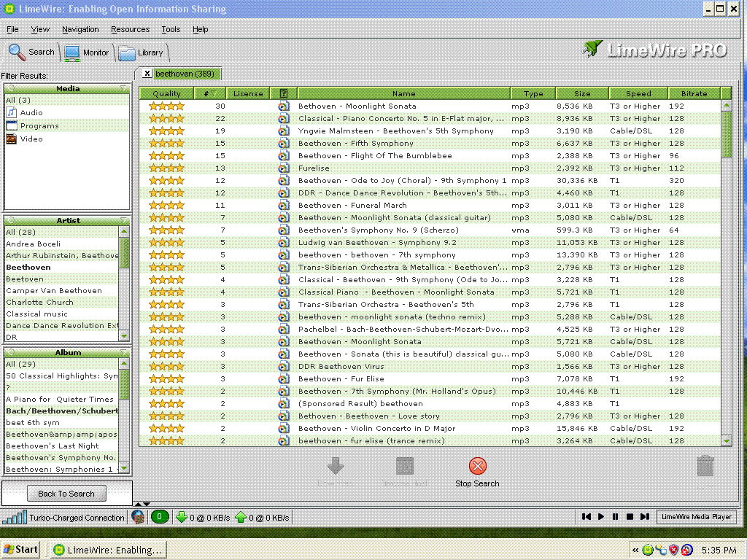Click the file icon beside Furelise row
Viewport: 747px width, 560px height.
tap(284, 168)
